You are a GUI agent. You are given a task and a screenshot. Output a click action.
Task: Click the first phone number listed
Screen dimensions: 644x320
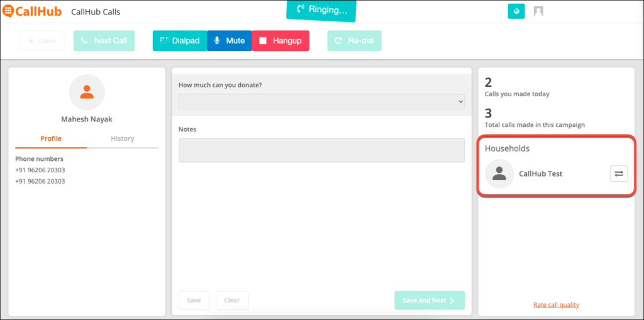click(40, 170)
